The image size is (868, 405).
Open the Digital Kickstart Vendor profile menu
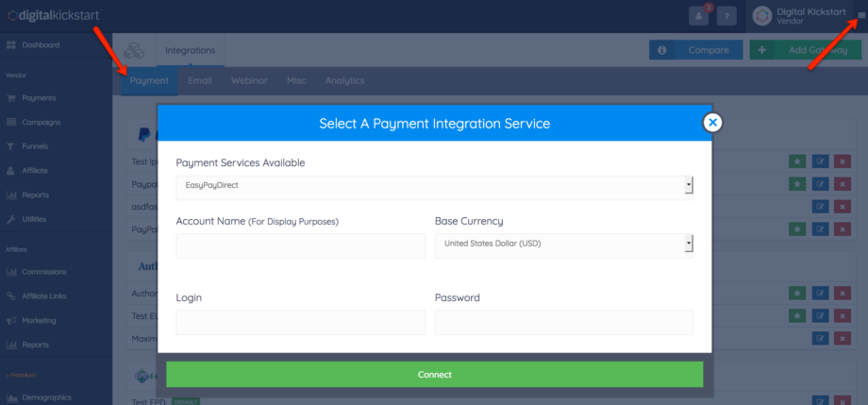tap(800, 16)
